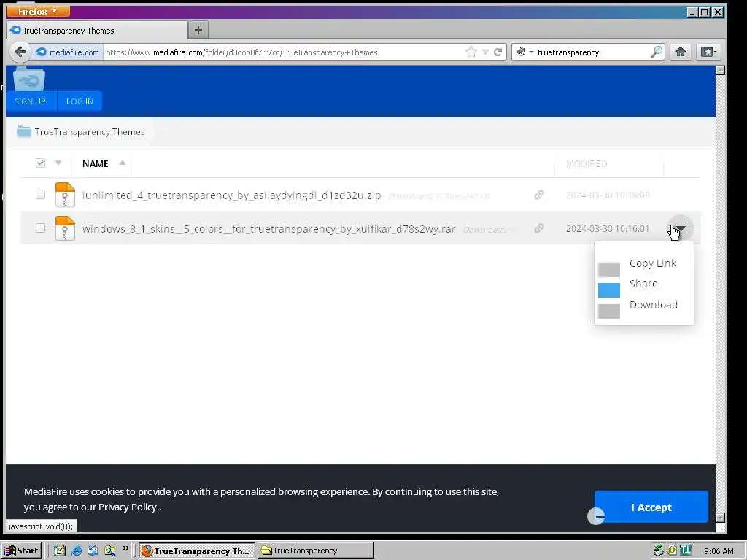
Task: Reload the page with the refresh icon
Action: tap(498, 52)
